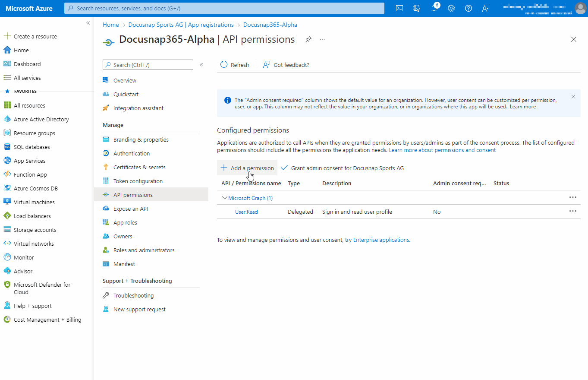Collapse the favorites sidebar with the chevron

(x=88, y=23)
